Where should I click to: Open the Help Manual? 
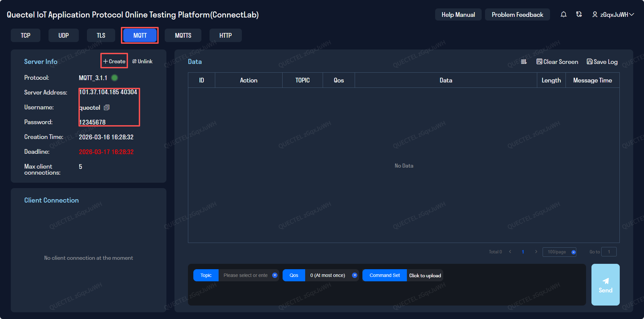click(458, 14)
